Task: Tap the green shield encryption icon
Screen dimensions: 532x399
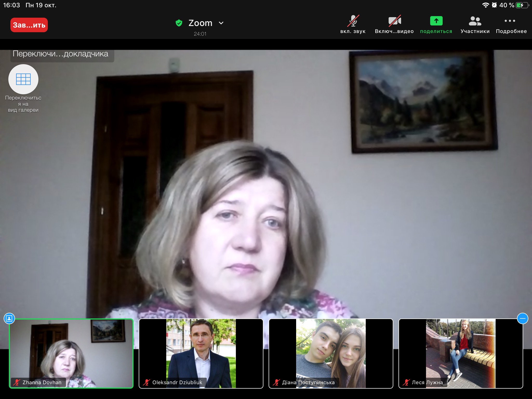Action: 179,23
